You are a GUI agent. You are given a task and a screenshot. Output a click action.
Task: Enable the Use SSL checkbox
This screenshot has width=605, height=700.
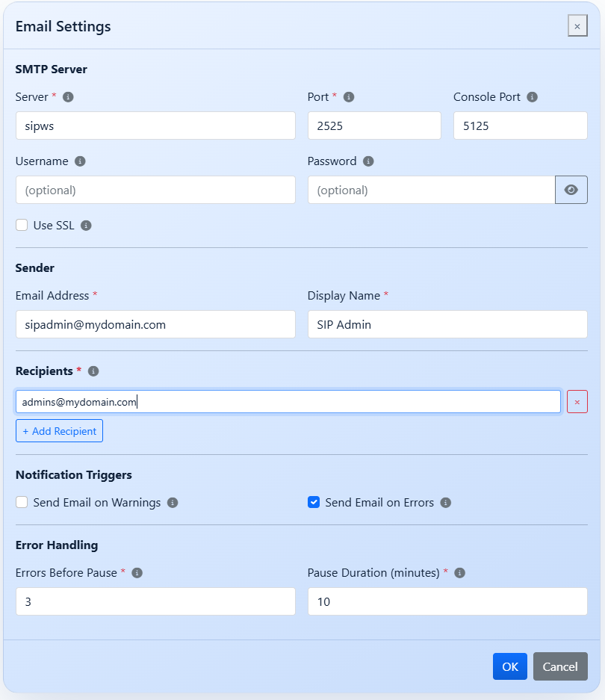tap(22, 225)
